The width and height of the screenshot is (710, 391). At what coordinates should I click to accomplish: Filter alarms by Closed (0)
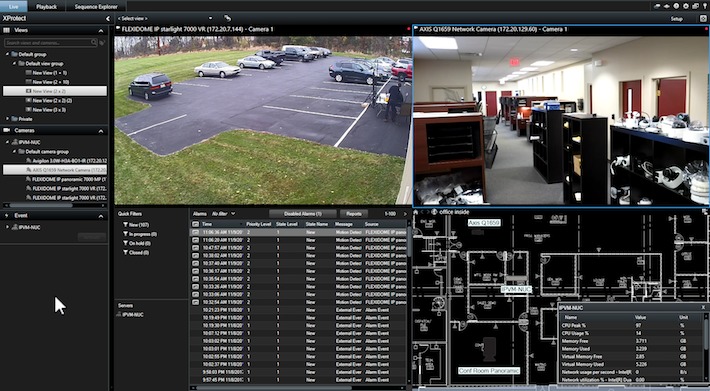(x=136, y=253)
